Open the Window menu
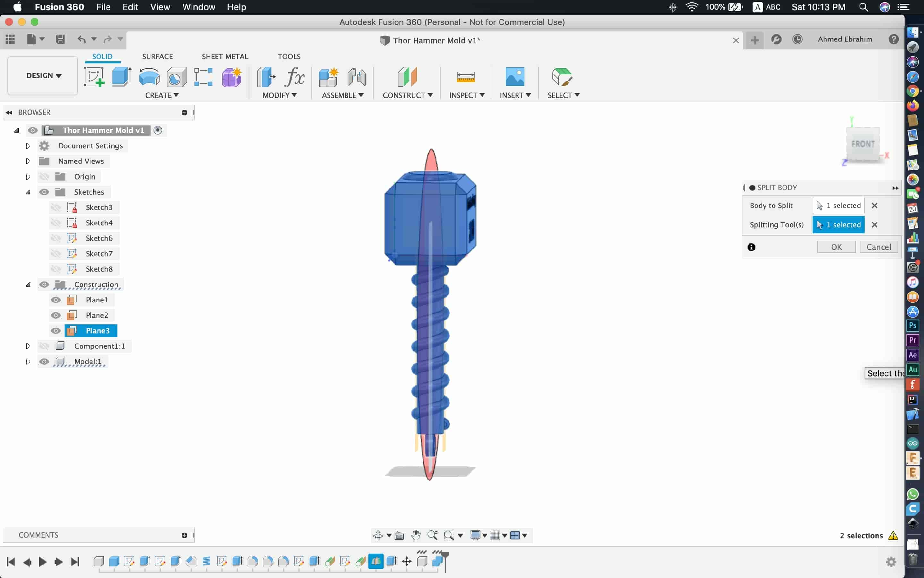The width and height of the screenshot is (924, 578). pos(199,7)
